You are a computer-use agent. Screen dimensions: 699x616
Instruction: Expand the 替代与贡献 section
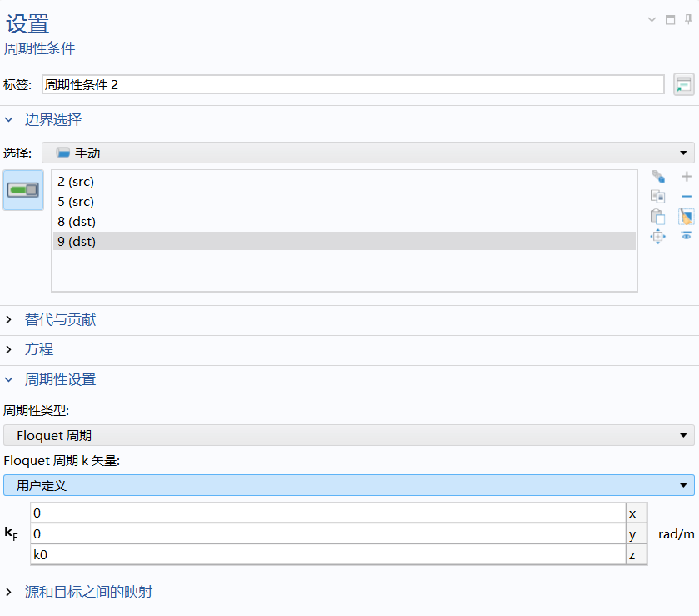coord(9,319)
